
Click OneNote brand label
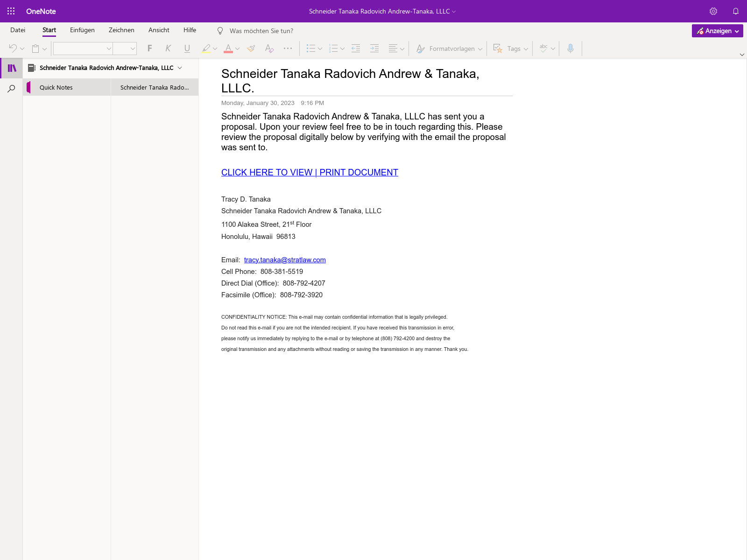pyautogui.click(x=41, y=11)
